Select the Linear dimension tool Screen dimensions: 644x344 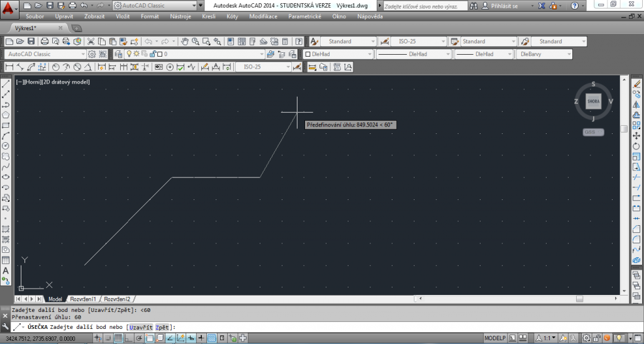(9, 67)
